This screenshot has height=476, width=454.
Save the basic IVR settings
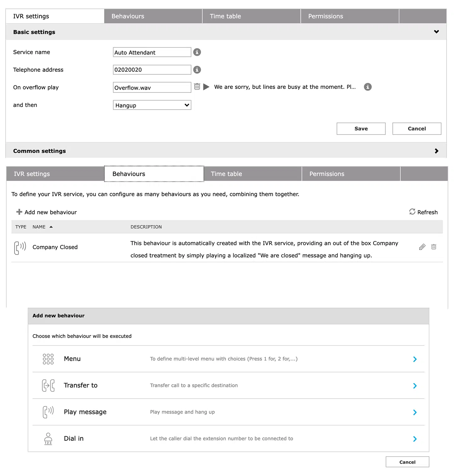coord(361,129)
